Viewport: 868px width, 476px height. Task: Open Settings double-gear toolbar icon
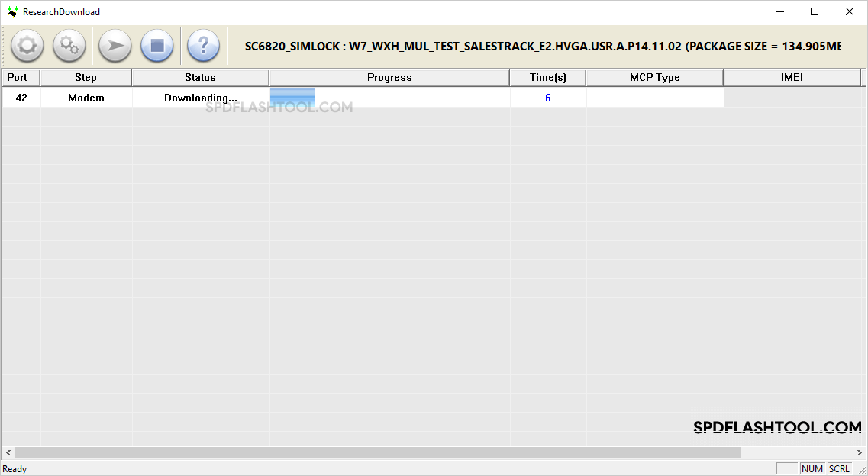point(69,45)
